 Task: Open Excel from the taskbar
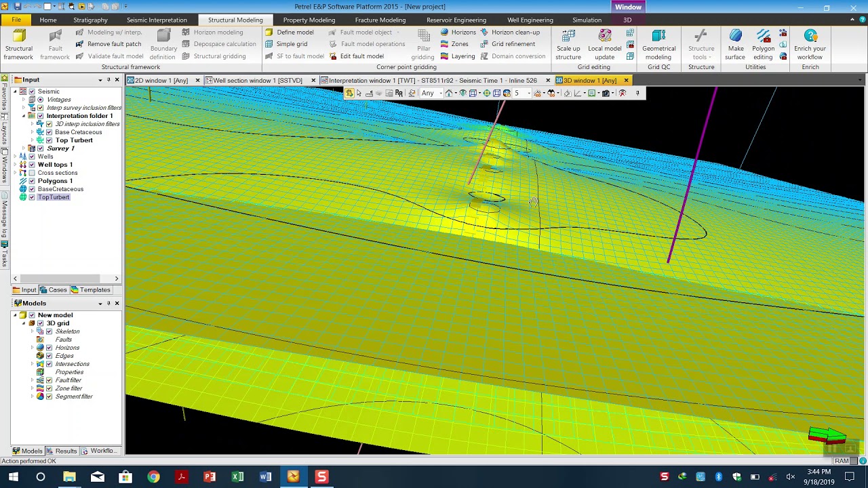click(237, 476)
